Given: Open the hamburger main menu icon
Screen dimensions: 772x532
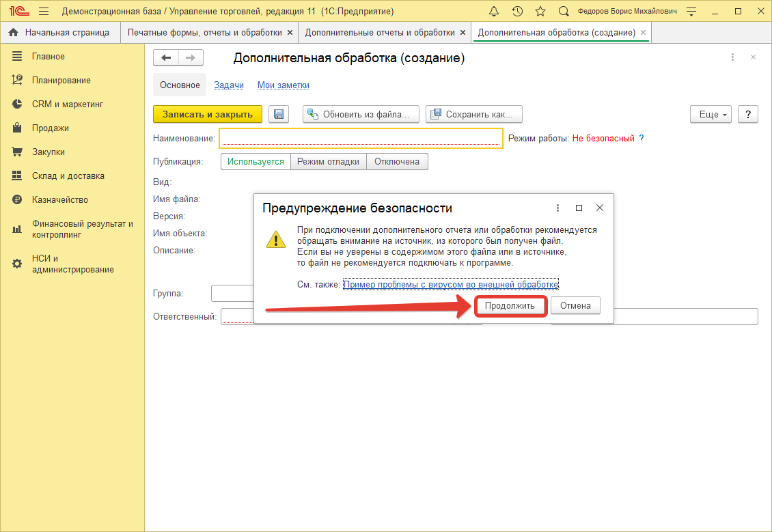Looking at the screenshot, I should point(44,12).
